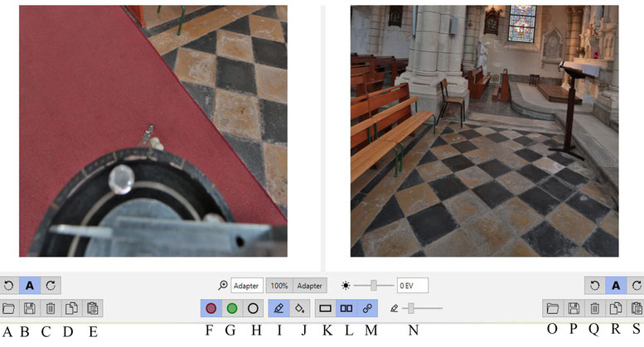Viewport: 644px width, 347px height.
Task: Save the church interior panel image
Action: point(574,308)
